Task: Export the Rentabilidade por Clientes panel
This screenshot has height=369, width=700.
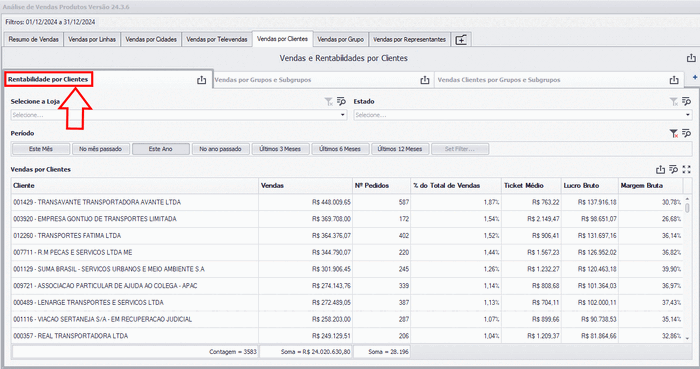Action: [201, 80]
